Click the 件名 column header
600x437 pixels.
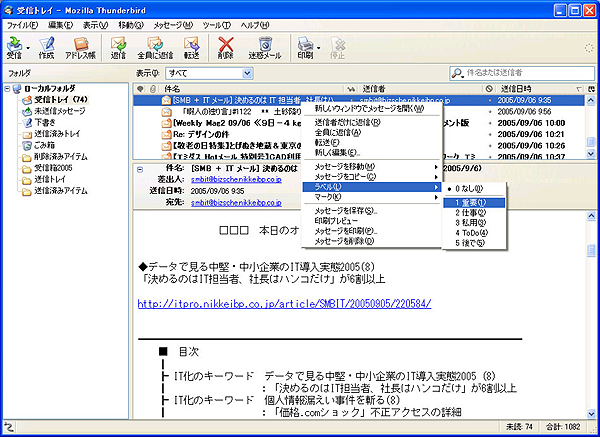coord(251,89)
